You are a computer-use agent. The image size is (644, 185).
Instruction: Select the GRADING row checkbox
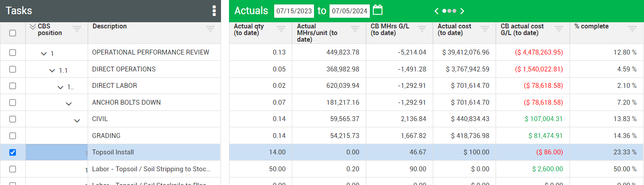click(x=13, y=136)
